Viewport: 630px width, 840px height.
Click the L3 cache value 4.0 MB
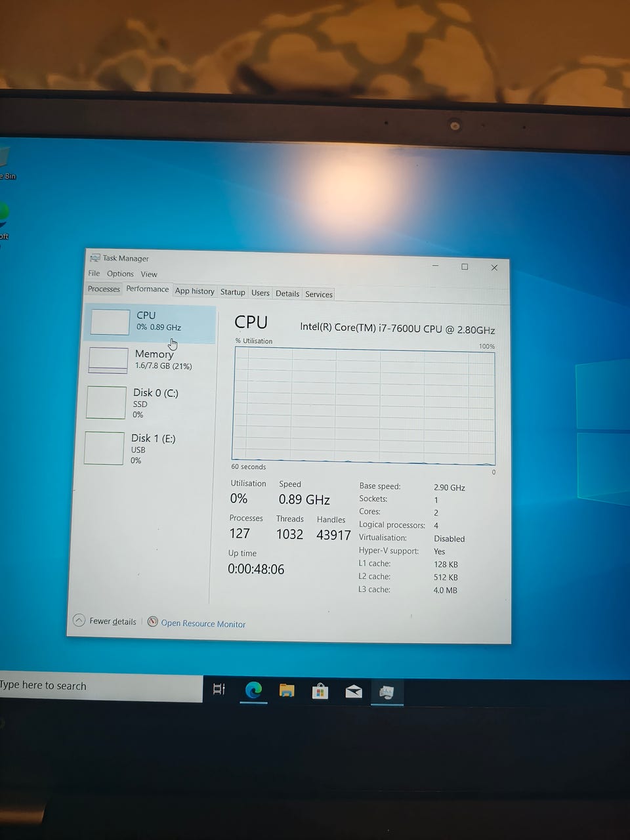(445, 590)
